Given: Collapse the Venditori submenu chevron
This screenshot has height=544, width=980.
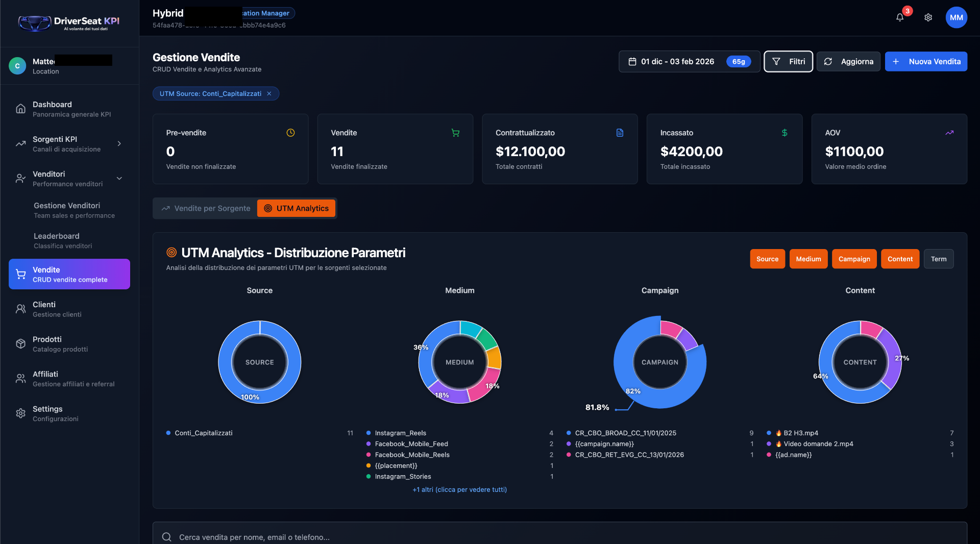Looking at the screenshot, I should (119, 179).
